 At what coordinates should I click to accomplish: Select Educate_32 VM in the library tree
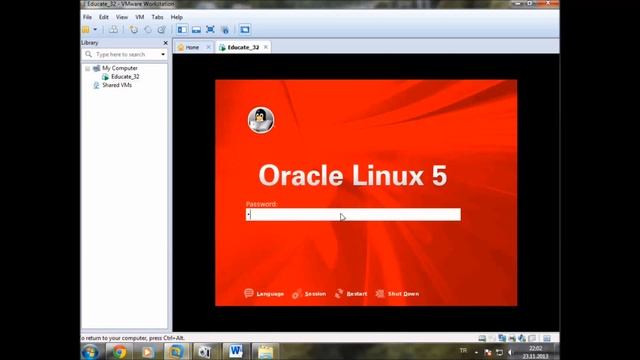[125, 77]
